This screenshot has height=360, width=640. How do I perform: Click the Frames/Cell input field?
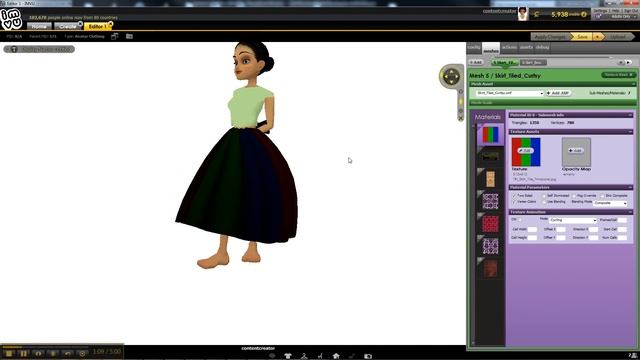coord(622,220)
